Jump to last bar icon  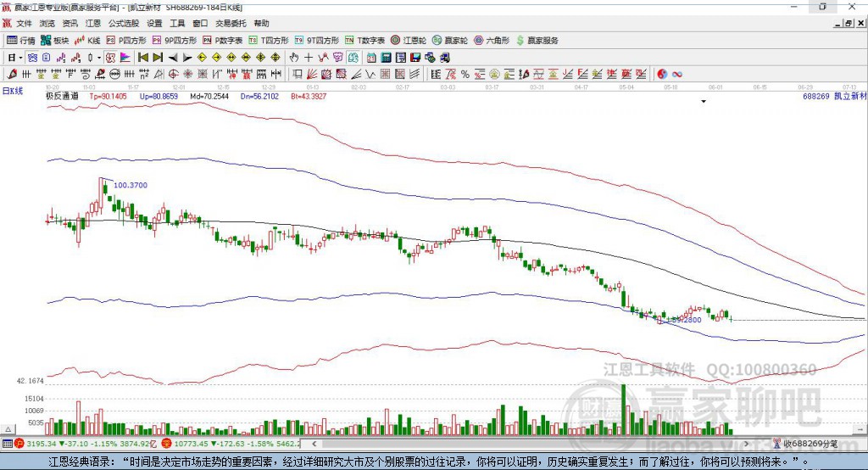158,58
